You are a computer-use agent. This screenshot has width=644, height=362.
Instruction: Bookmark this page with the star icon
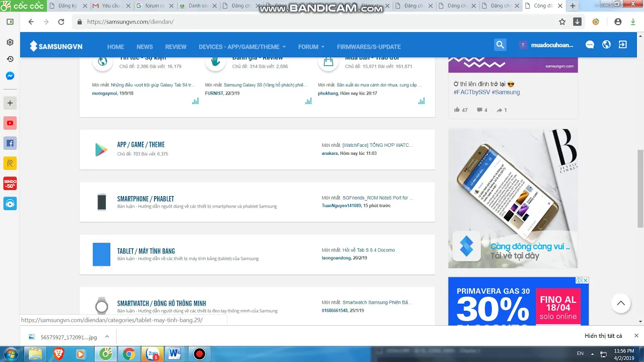[562, 22]
